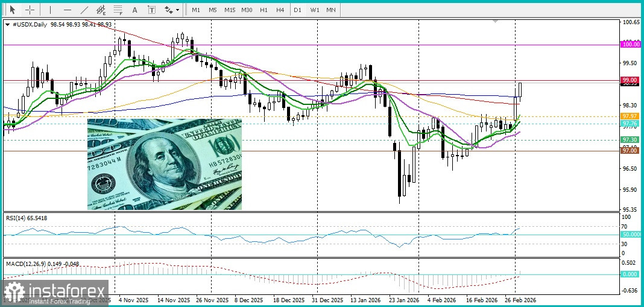
Task: Insert a text label object
Action: pos(151,10)
